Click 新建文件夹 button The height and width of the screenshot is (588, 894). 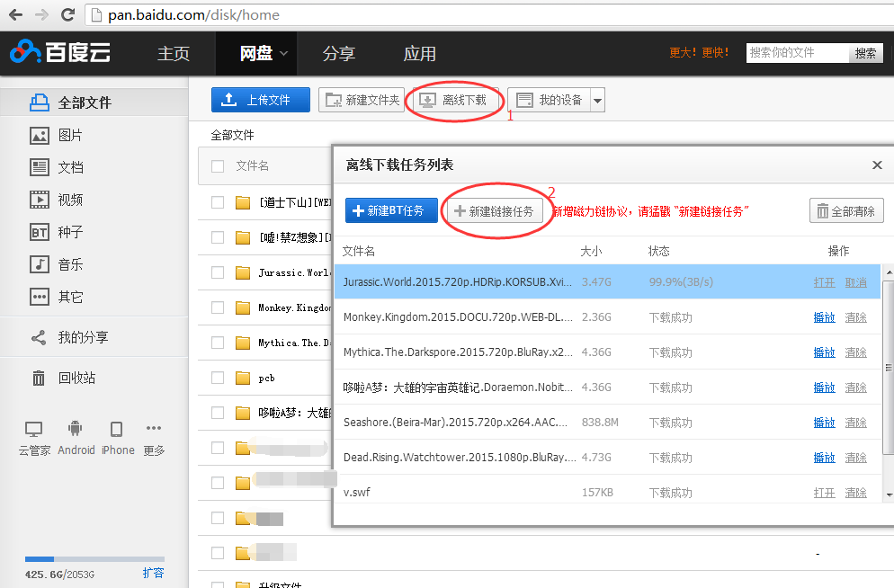point(362,100)
